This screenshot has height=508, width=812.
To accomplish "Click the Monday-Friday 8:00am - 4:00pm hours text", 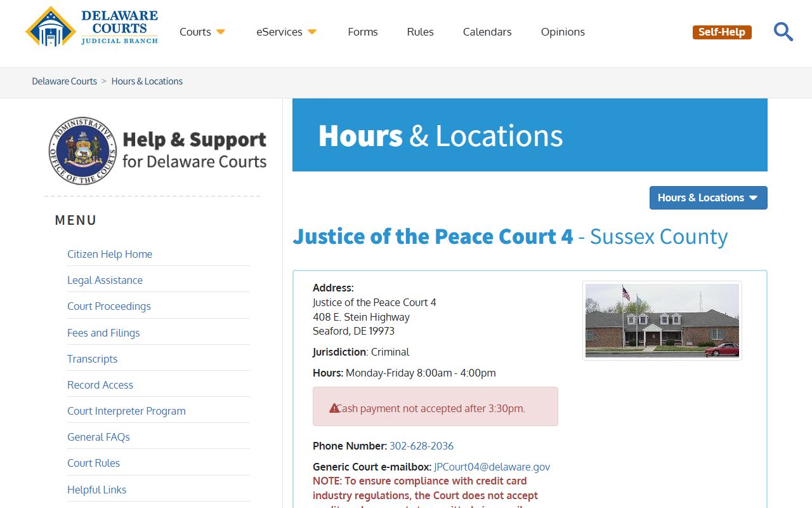I will coord(421,373).
